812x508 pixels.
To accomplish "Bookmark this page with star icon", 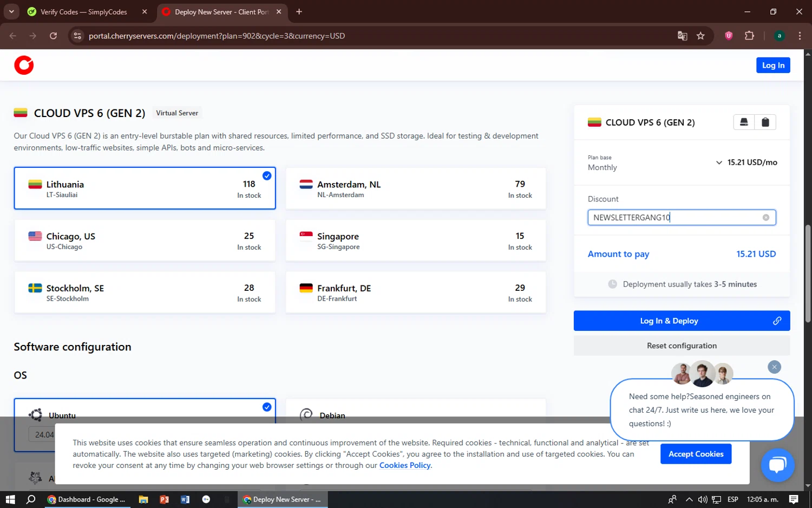I will (700, 36).
